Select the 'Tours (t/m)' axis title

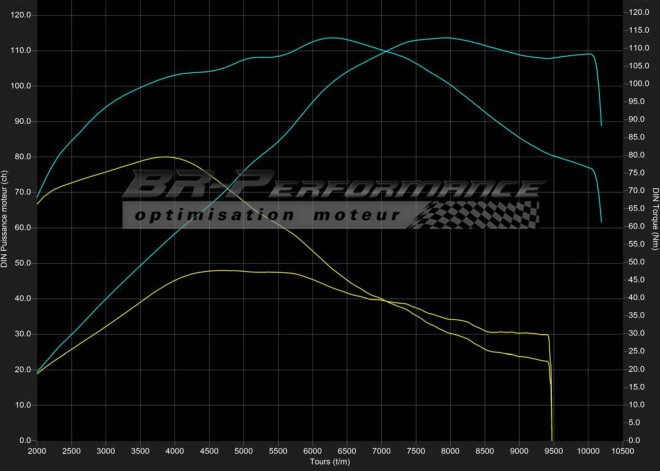329,463
